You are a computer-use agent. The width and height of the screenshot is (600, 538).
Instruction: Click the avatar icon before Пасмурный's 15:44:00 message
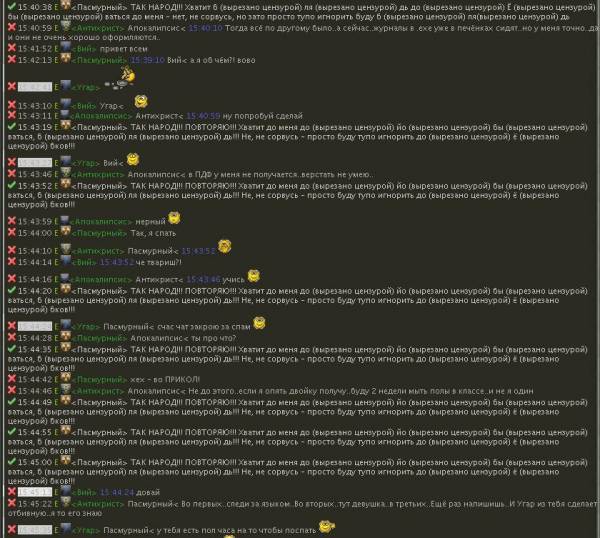coord(66,232)
